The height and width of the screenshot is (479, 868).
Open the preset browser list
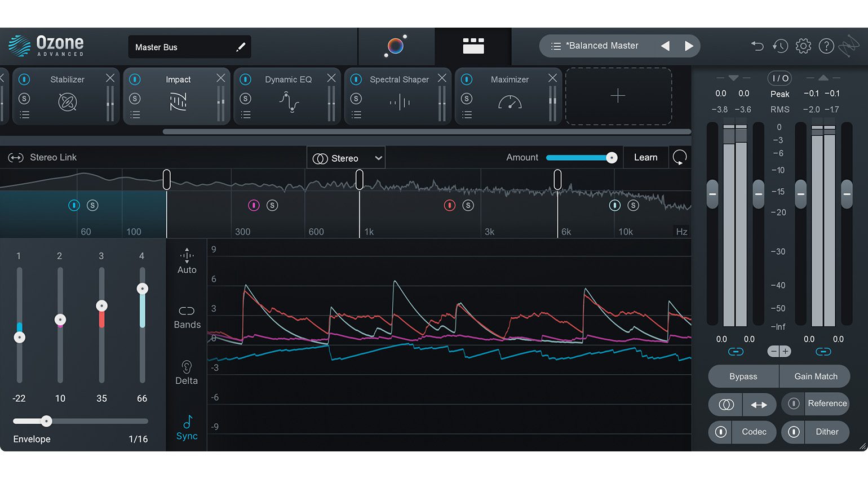tap(555, 46)
